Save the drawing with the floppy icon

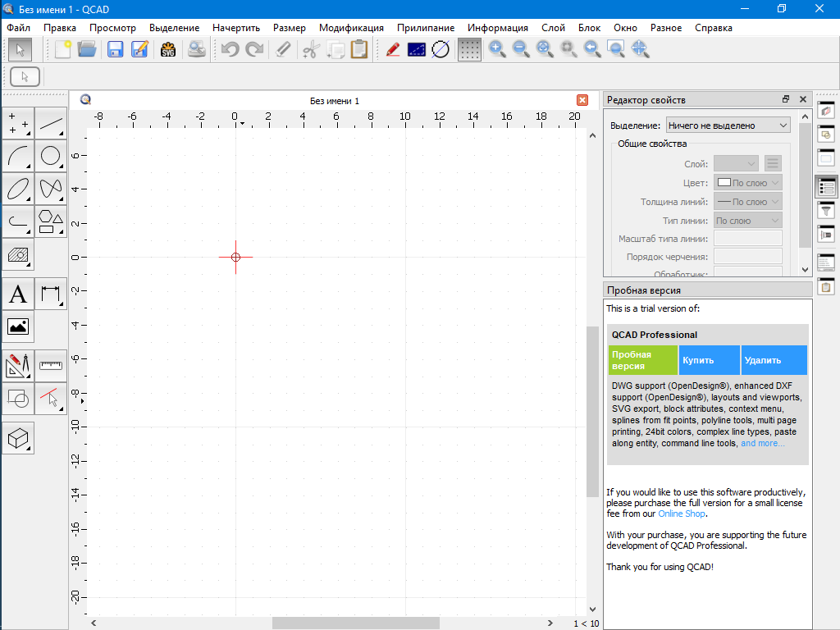[x=115, y=49]
